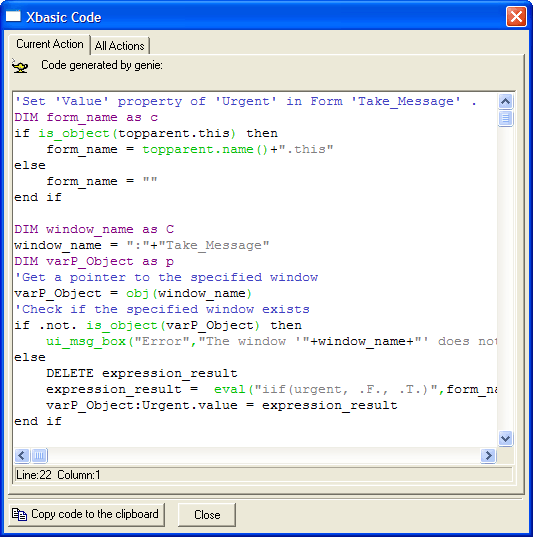Click the horizontal scrollbar left arrow
This screenshot has width=533, height=537.
[22, 456]
